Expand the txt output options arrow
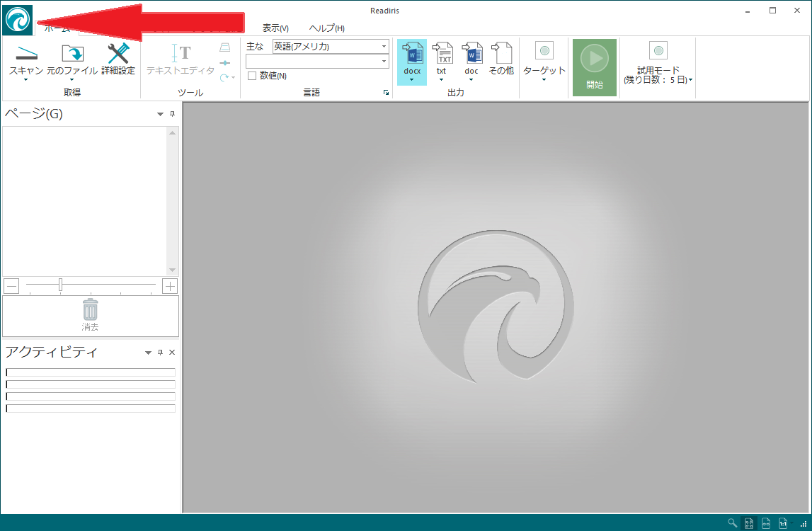Viewport: 812px width, 531px height. pyautogui.click(x=441, y=80)
